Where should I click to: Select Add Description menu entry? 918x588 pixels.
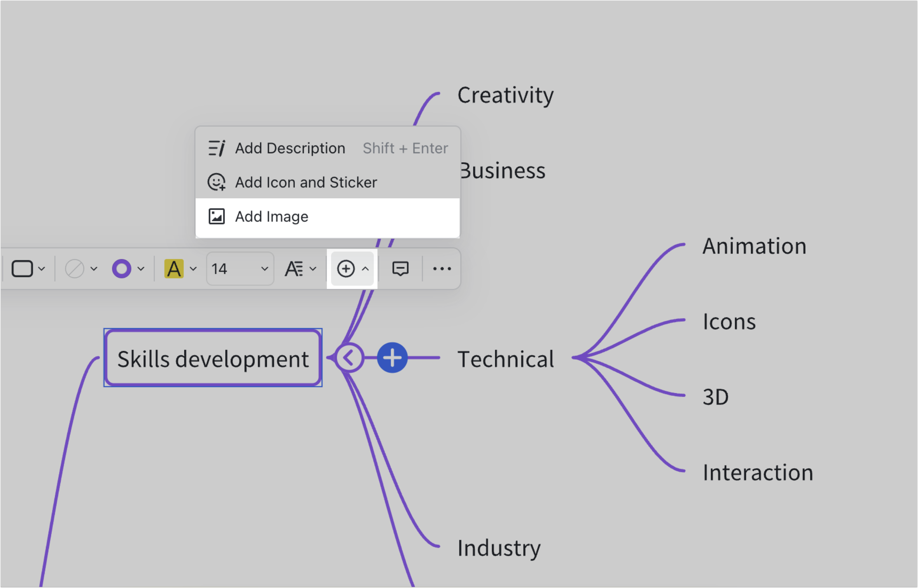328,148
